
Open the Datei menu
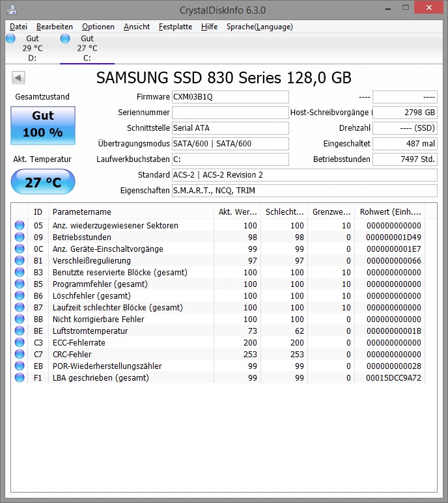18,27
